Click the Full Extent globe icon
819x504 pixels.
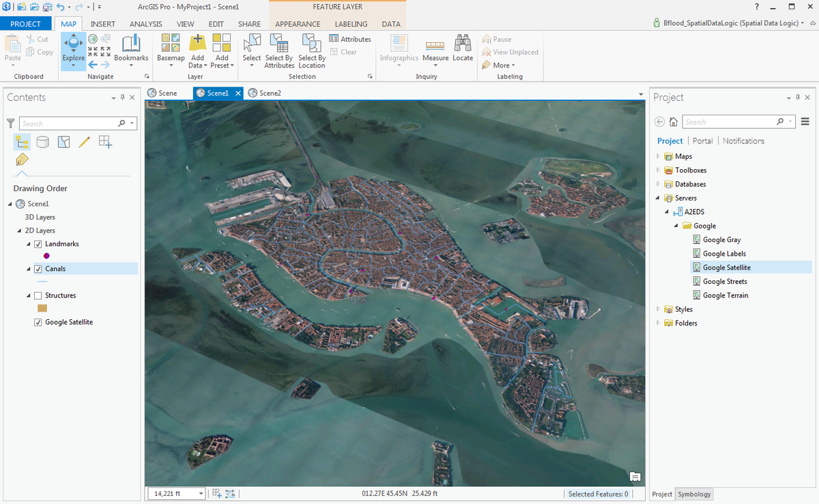93,39
